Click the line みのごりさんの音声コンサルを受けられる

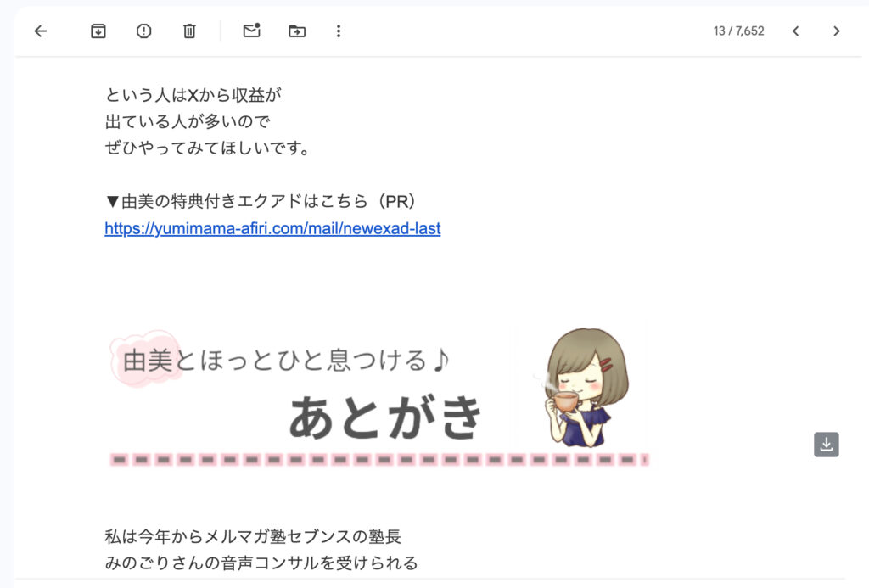[x=261, y=563]
